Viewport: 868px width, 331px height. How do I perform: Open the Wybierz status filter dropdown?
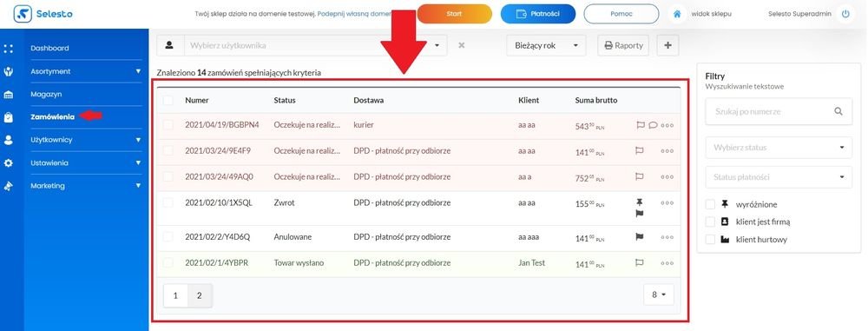(x=779, y=148)
